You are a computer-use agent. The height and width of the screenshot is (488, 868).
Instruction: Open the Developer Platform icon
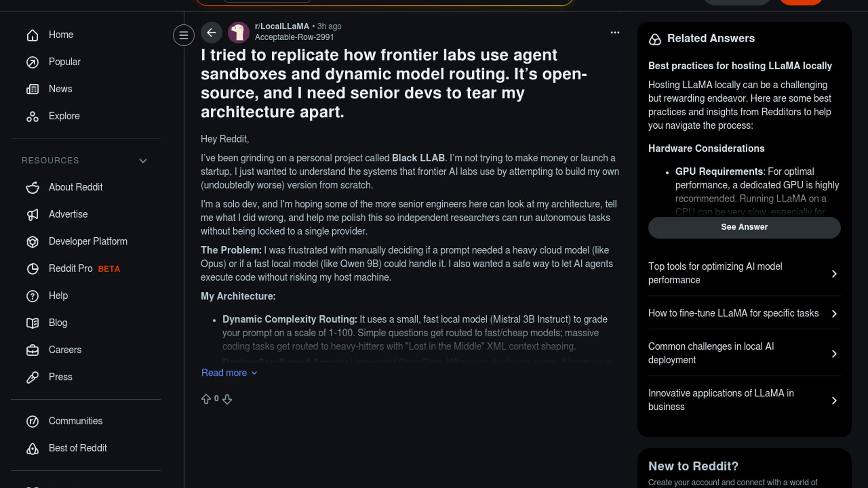33,242
